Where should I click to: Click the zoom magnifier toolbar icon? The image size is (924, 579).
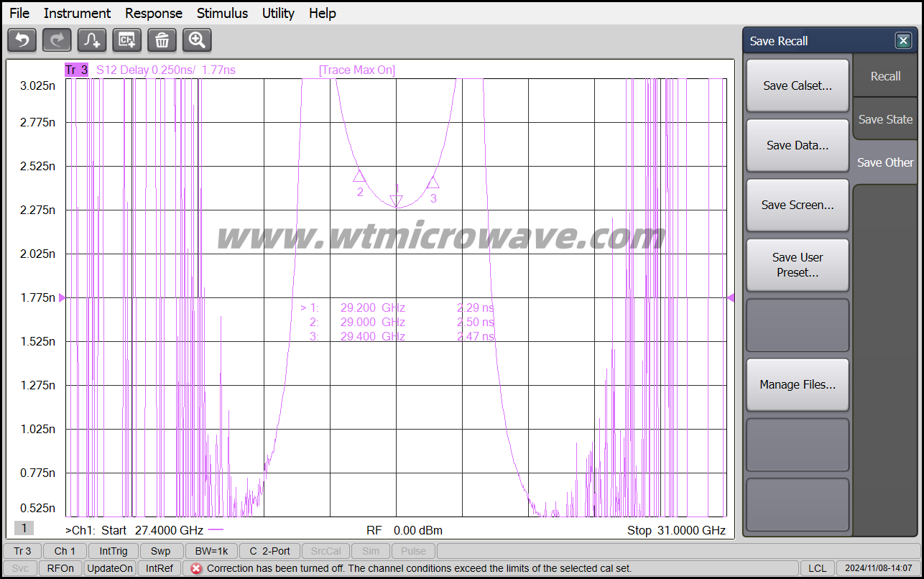pos(197,40)
